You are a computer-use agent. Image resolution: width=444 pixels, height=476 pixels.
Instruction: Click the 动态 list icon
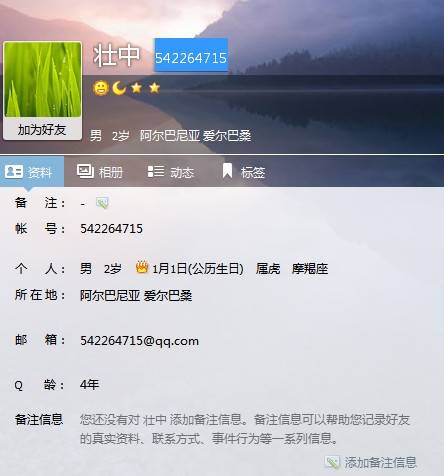tap(156, 171)
